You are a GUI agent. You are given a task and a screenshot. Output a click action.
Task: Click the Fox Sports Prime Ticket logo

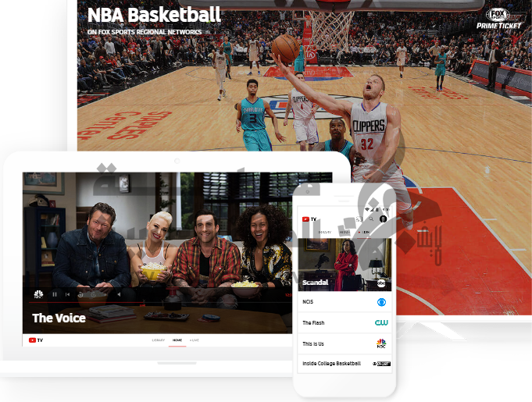click(x=498, y=19)
